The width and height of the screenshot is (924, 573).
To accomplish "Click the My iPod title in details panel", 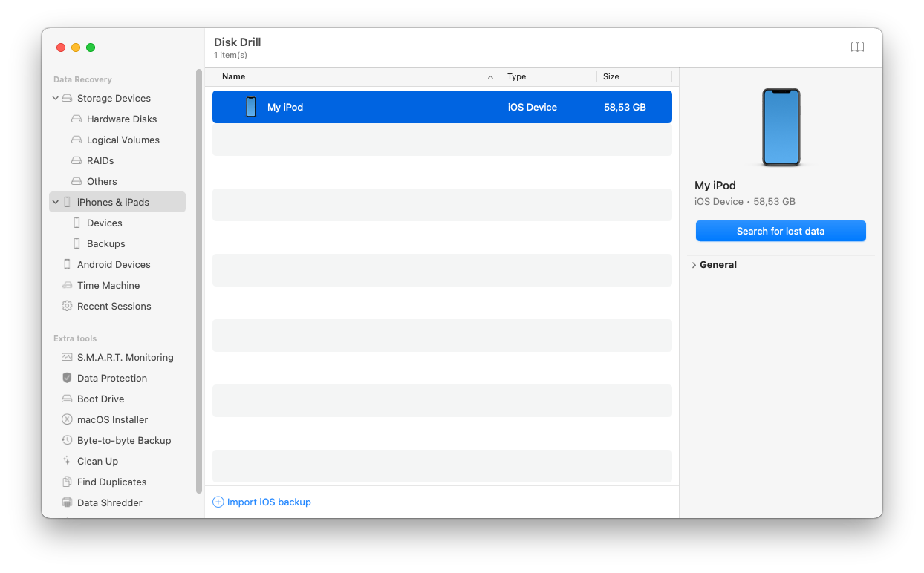I will coord(715,186).
